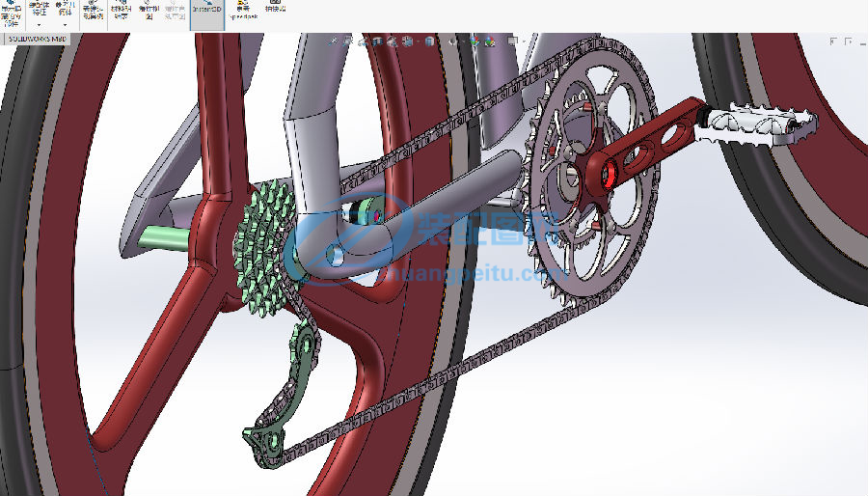Click the Zoom to Area icon

click(347, 41)
